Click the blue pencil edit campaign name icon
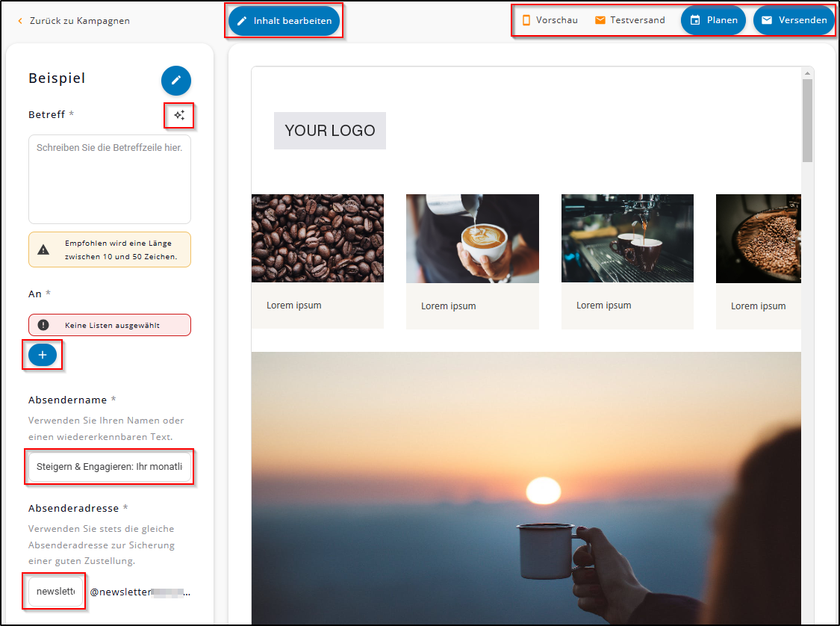The width and height of the screenshot is (840, 626). pyautogui.click(x=176, y=80)
